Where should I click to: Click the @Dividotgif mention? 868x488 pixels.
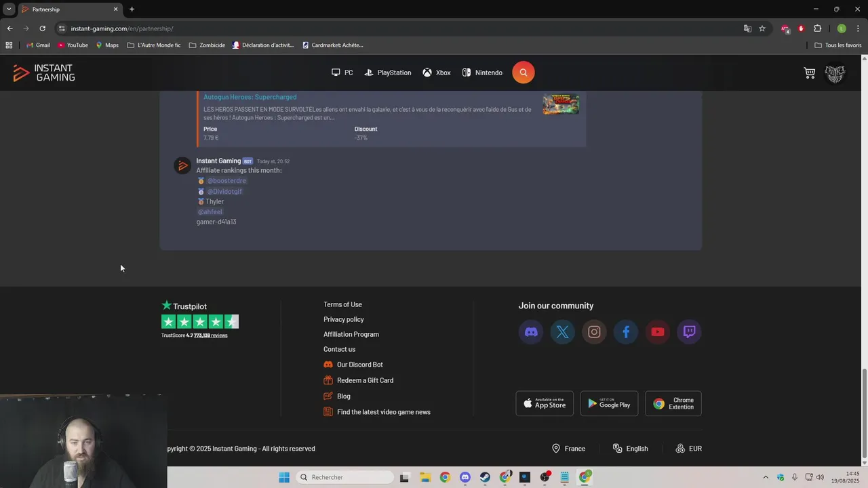pos(224,192)
